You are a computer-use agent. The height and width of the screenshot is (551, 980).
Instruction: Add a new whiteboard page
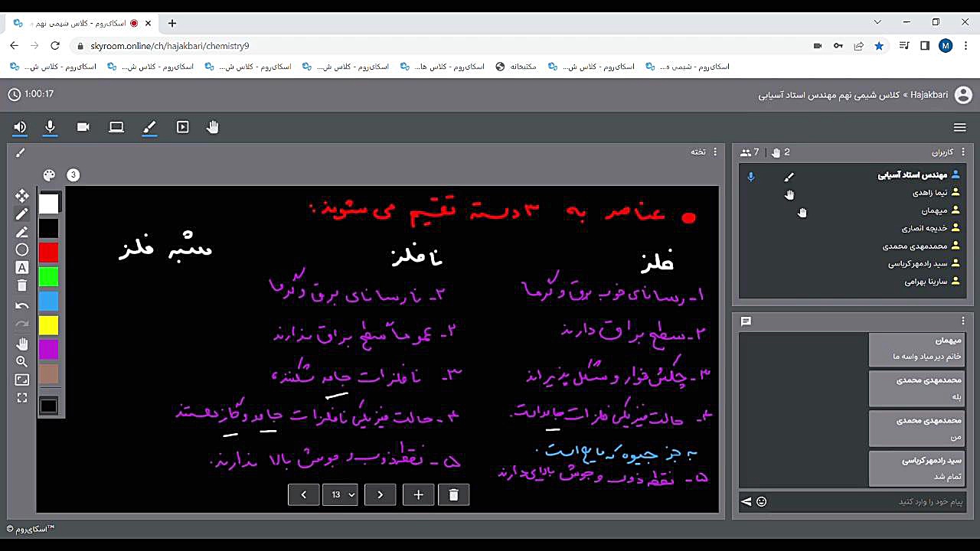click(x=418, y=494)
